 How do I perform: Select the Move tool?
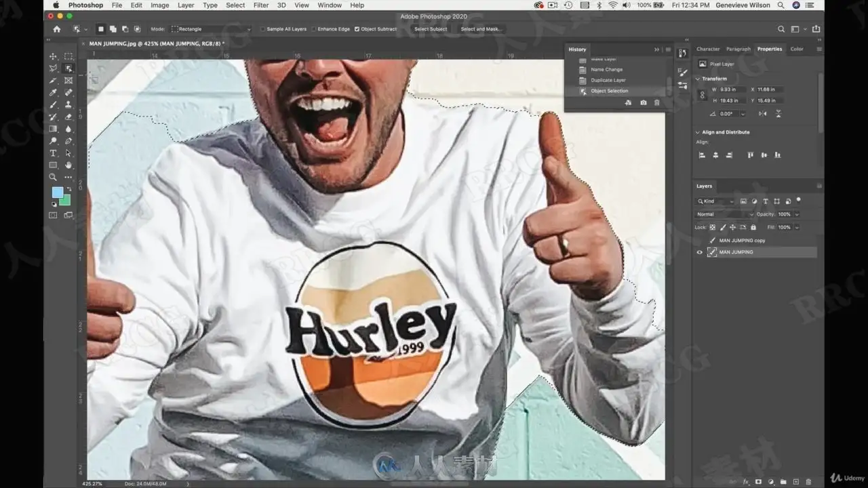[54, 56]
